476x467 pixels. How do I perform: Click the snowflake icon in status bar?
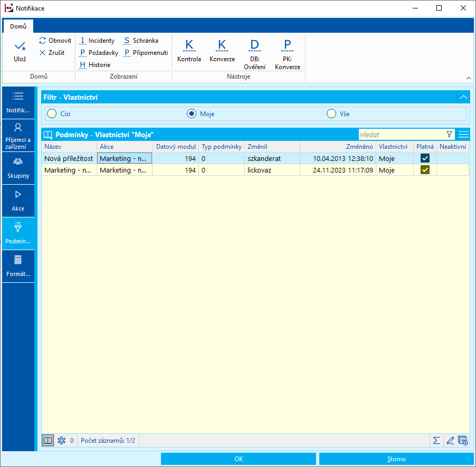[x=61, y=440]
